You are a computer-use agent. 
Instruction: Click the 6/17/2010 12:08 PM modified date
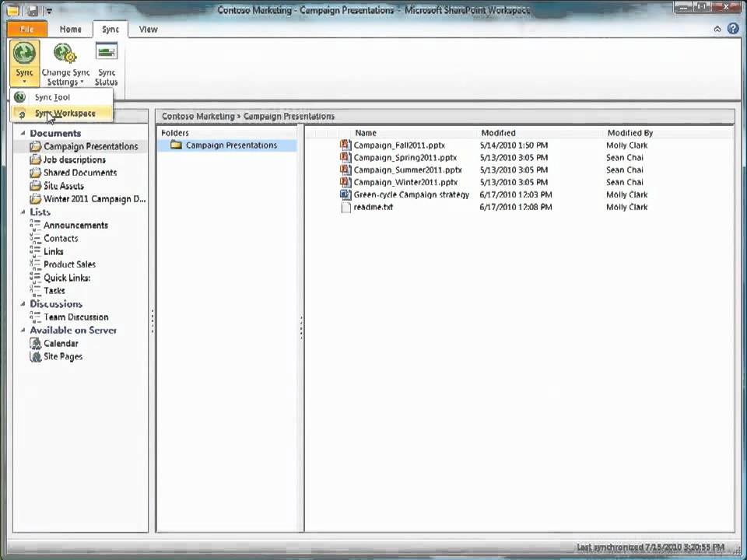coord(515,207)
